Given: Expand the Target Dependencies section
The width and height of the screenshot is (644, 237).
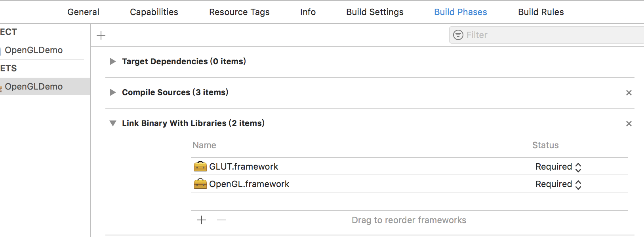Looking at the screenshot, I should [x=113, y=61].
